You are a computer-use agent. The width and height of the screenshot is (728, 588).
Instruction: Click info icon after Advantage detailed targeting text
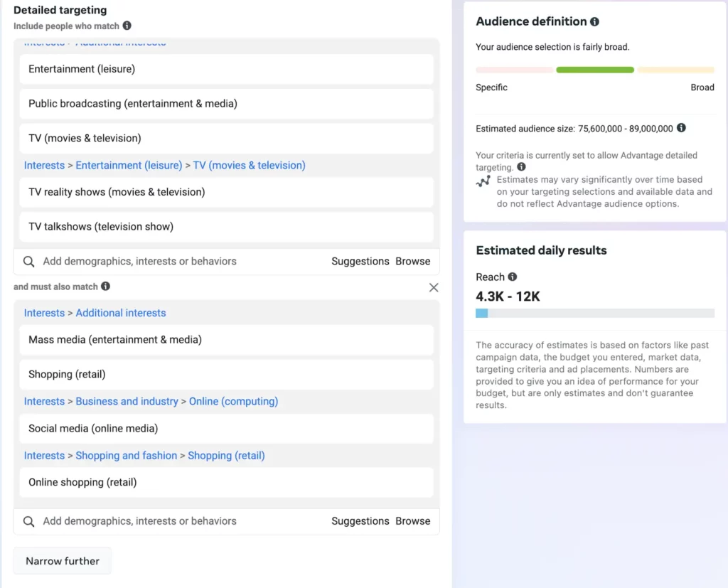[x=521, y=167]
